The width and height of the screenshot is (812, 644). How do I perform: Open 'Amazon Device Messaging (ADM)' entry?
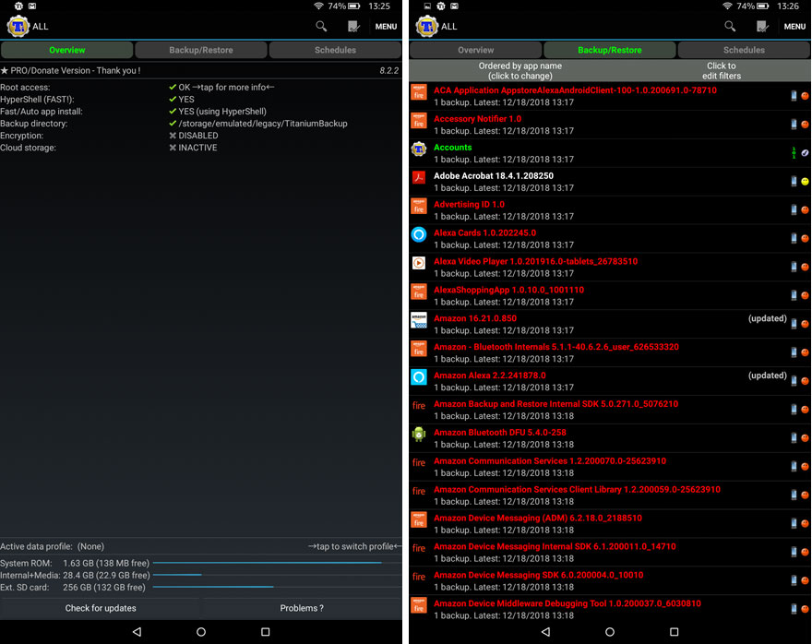click(610, 523)
